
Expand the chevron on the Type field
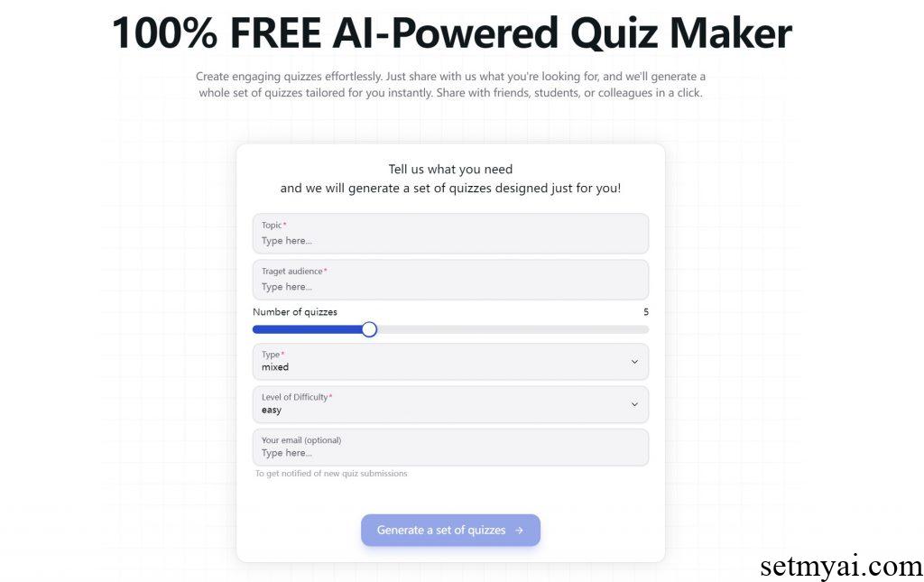coord(635,361)
